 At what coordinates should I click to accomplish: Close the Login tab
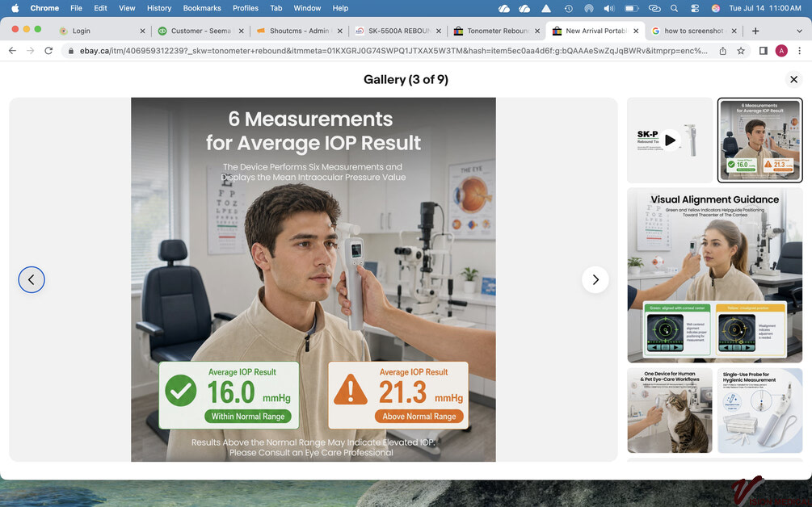click(x=142, y=31)
